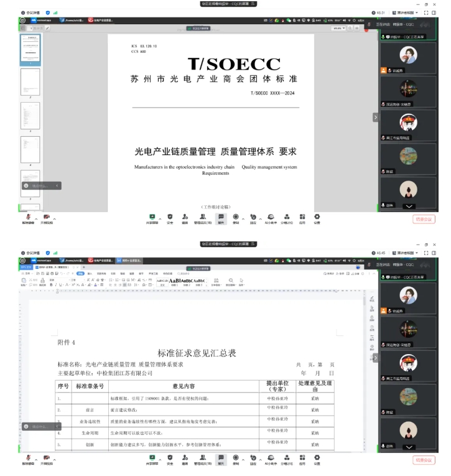
Task: Click network signal bars icon in upper window
Action: pos(55,12)
